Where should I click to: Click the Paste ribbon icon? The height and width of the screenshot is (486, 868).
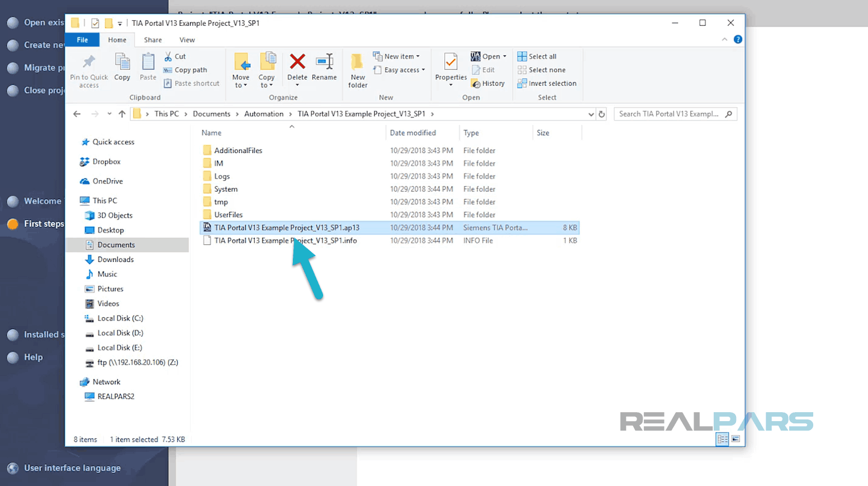[148, 62]
